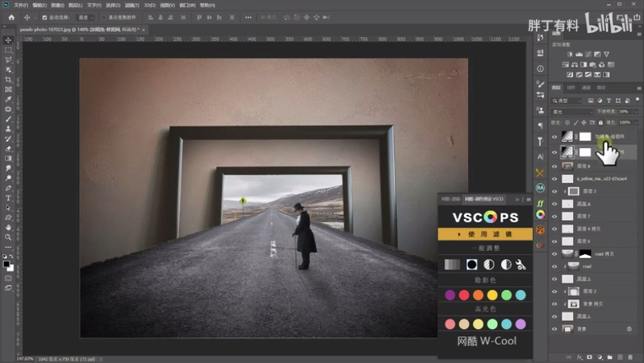Pick the Eyedropper tool
Screen dimensions: 644x363
8,99
